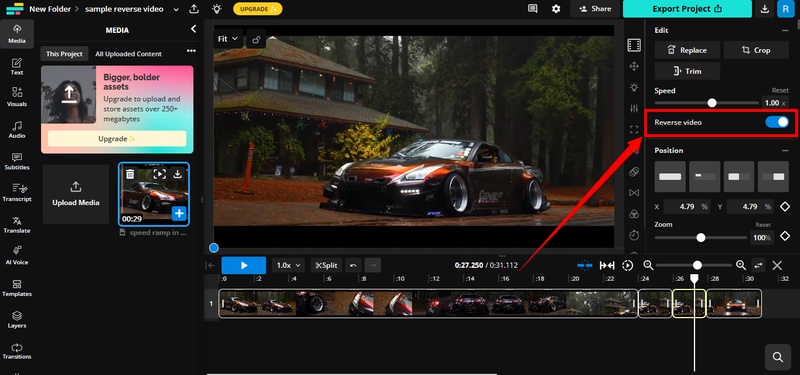Collapse the Edit section
This screenshot has width=800, height=375.
(785, 30)
